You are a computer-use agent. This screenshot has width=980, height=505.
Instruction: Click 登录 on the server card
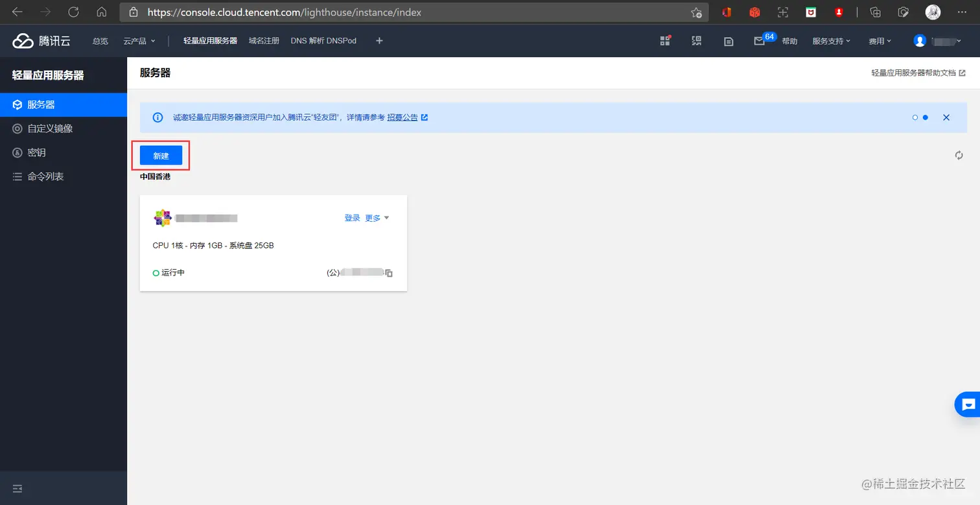coord(352,218)
